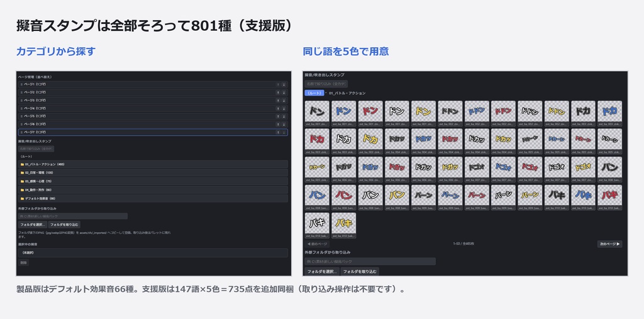The width and height of the screenshot is (644, 319).
Task: Move ページ3 down using its arrow
Action: (284, 100)
